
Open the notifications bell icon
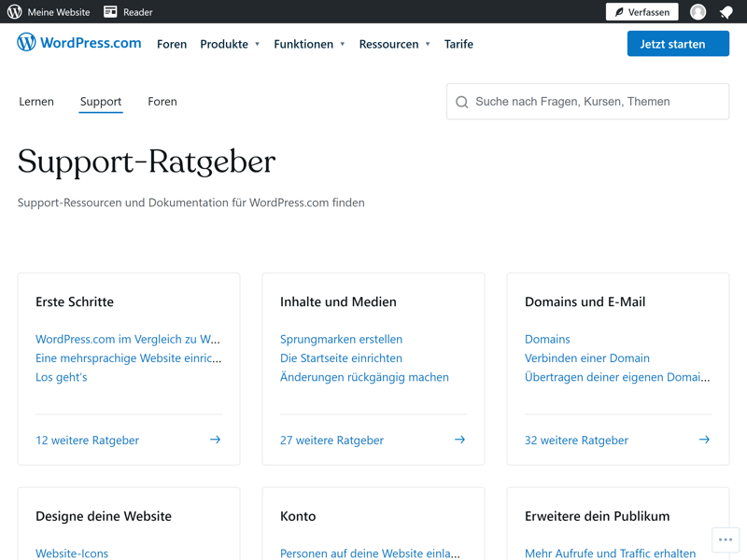pos(726,12)
